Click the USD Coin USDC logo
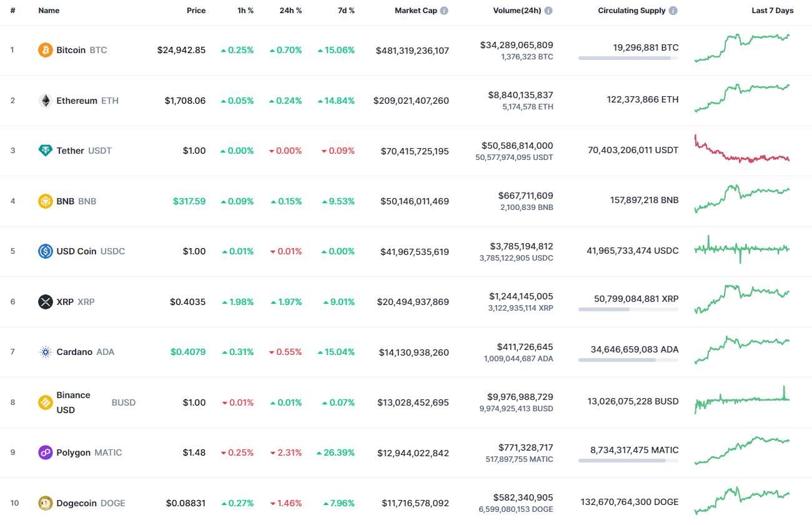Image resolution: width=812 pixels, height=525 pixels. [x=44, y=251]
